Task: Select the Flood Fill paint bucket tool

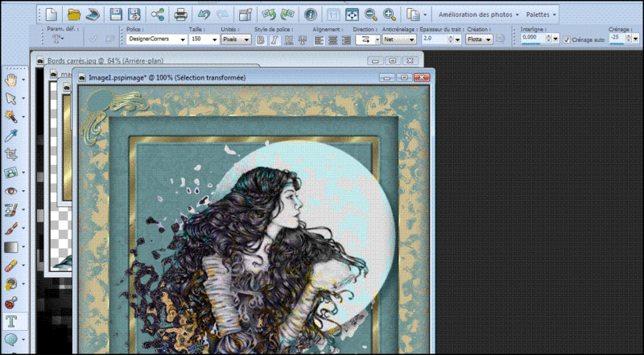Action: tap(11, 283)
